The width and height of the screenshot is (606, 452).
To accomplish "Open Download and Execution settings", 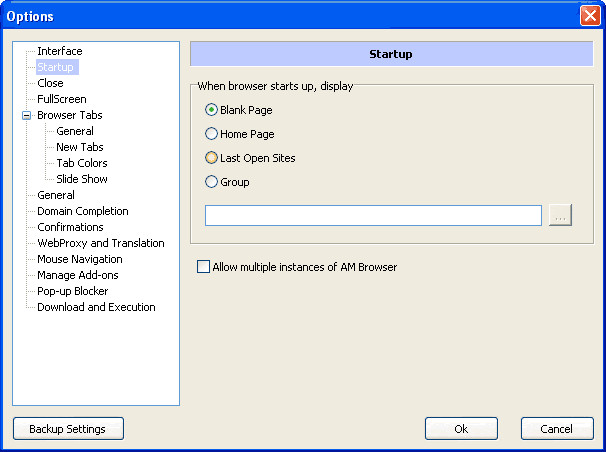I will coord(96,307).
